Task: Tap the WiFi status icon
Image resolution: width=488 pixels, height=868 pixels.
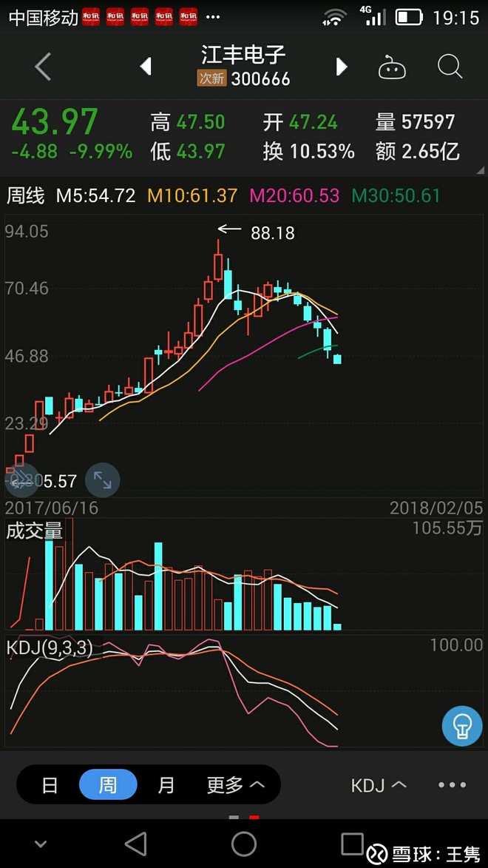Action: pyautogui.click(x=334, y=17)
